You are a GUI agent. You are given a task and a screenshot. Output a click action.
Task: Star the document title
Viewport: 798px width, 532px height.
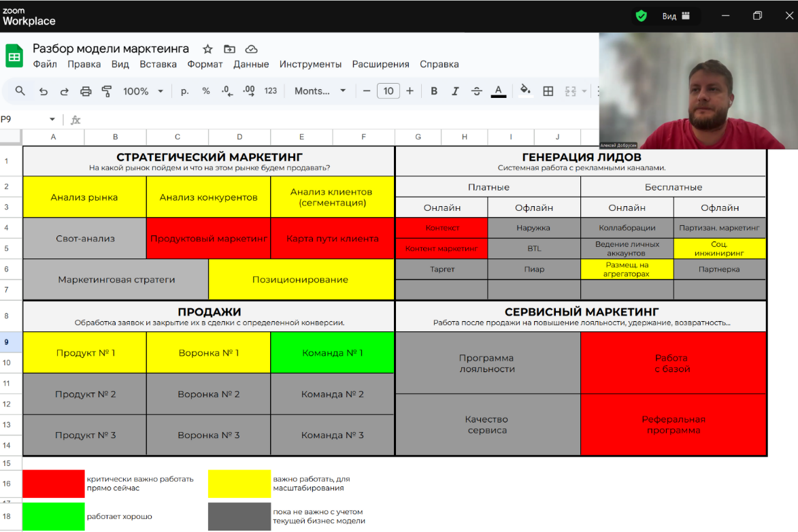coord(207,49)
